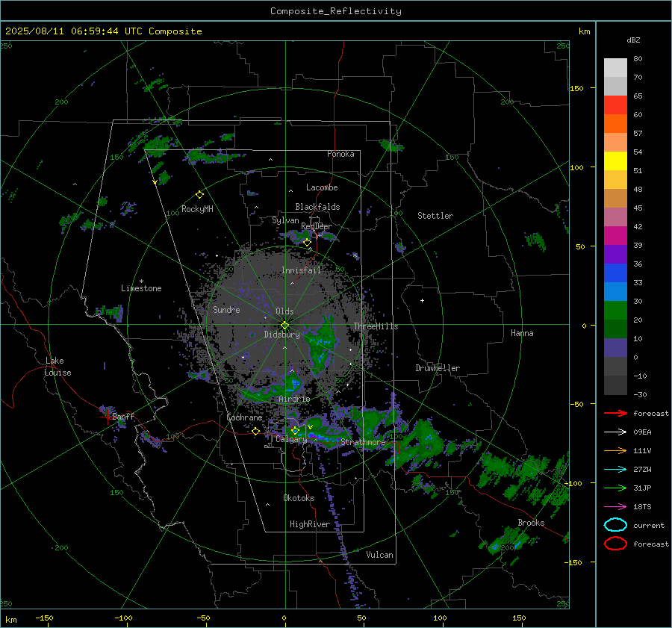
Task: Click the yellow diamond marker near RockyMH
Action: pyautogui.click(x=199, y=195)
